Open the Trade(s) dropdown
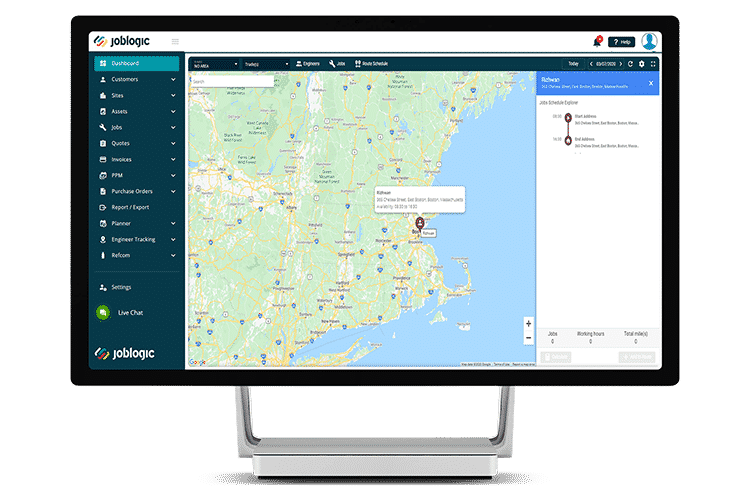The width and height of the screenshot is (752, 502). (x=266, y=64)
